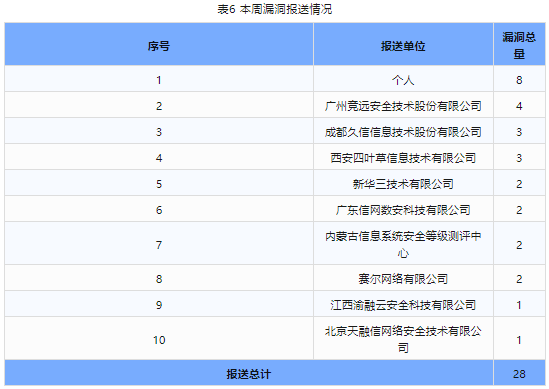Click count 4 in 广州竞远 row
Image resolution: width=549 pixels, height=389 pixels.
coord(519,106)
